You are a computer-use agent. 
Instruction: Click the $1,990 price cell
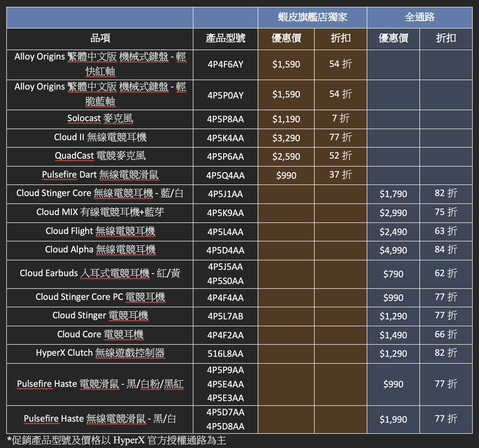(393, 420)
